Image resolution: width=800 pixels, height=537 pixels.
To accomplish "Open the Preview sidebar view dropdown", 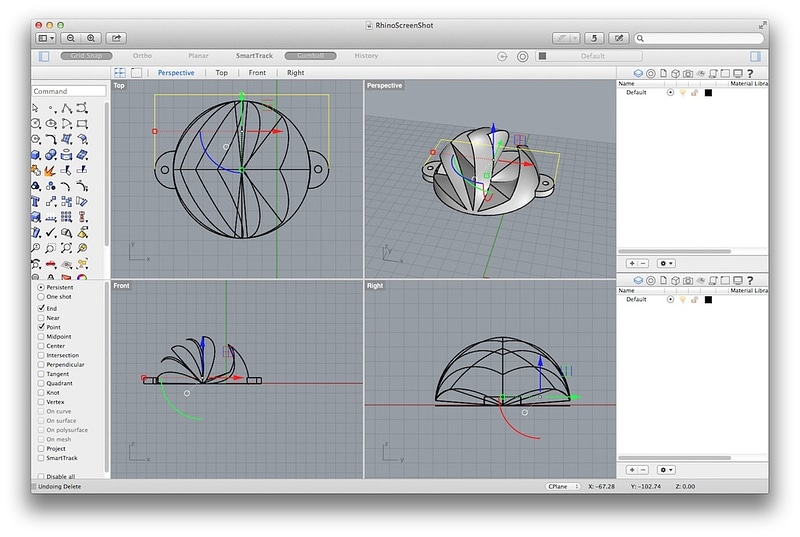I will [x=46, y=38].
